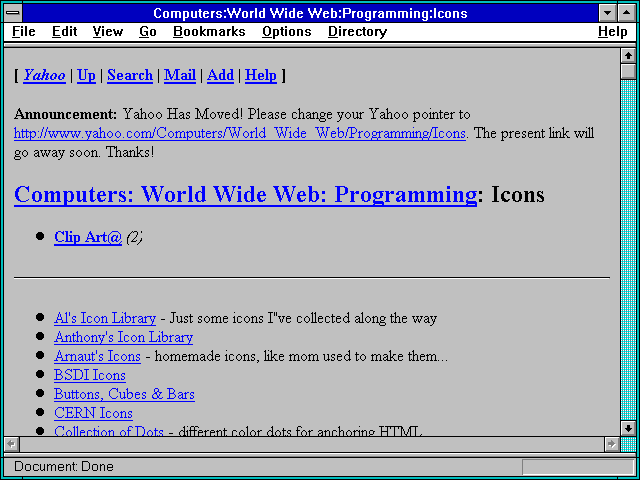Follow the Search navigation link
This screenshot has width=640, height=480.
pos(130,76)
